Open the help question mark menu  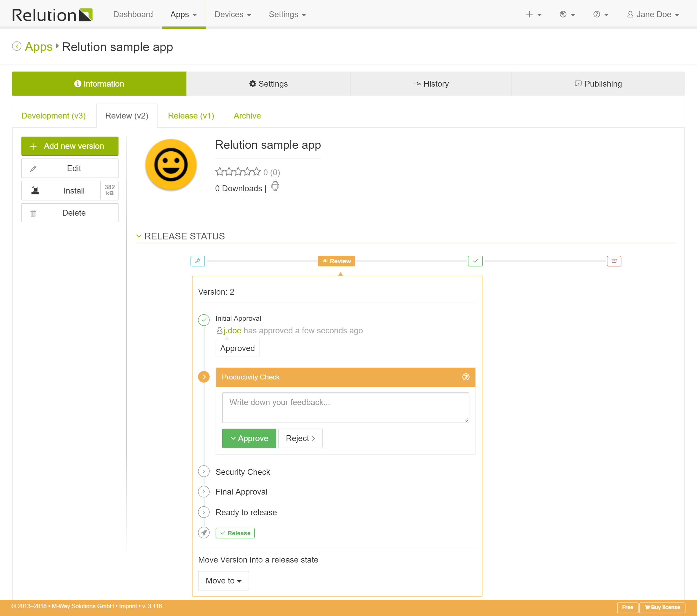tap(601, 14)
